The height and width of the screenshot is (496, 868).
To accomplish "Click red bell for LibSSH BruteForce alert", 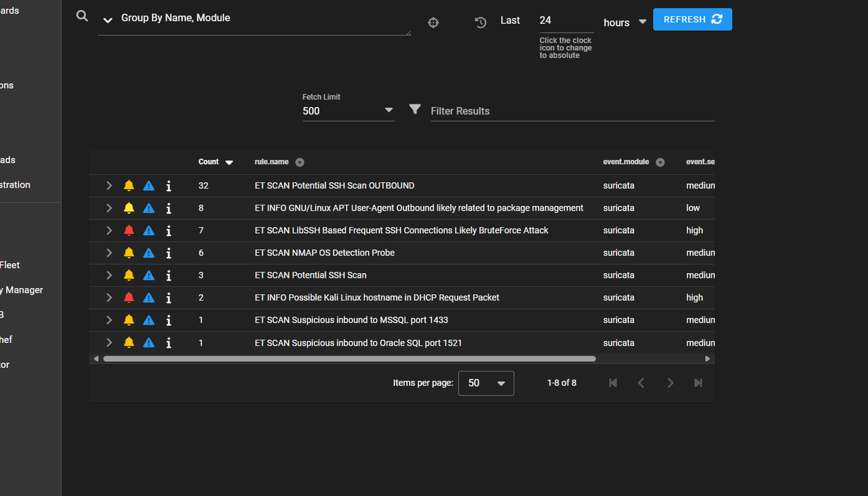I will click(129, 230).
